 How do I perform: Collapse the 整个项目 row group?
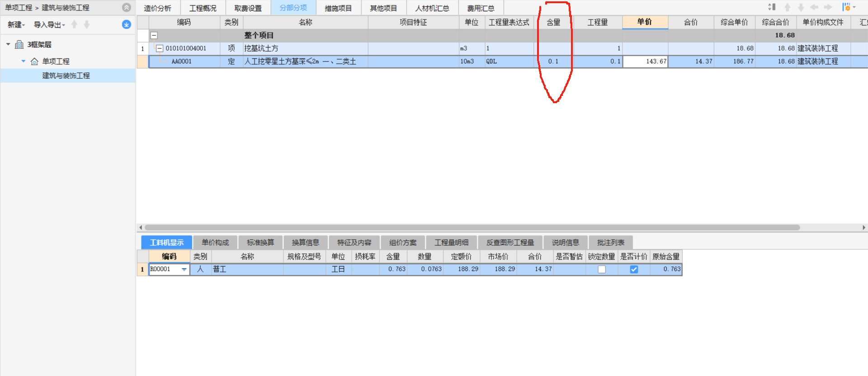click(154, 35)
